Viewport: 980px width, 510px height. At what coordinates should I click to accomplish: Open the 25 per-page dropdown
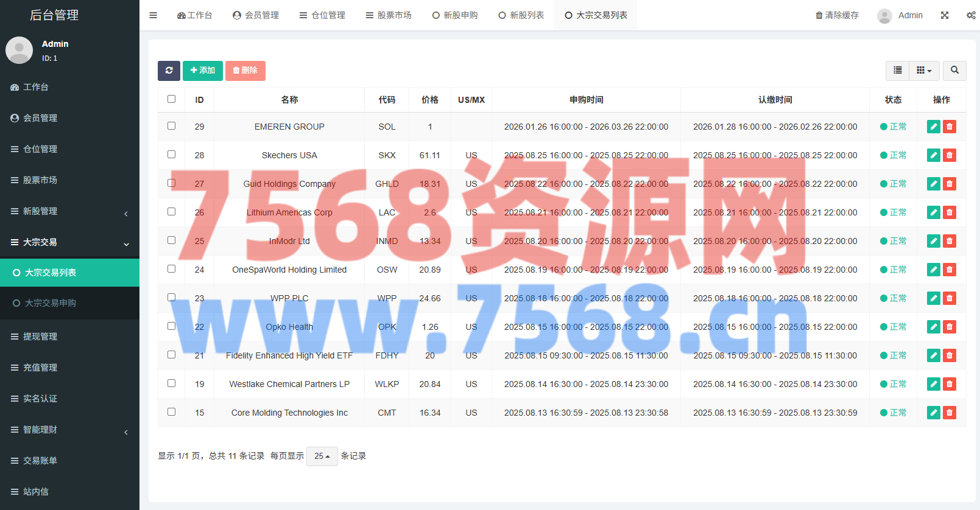pos(322,456)
